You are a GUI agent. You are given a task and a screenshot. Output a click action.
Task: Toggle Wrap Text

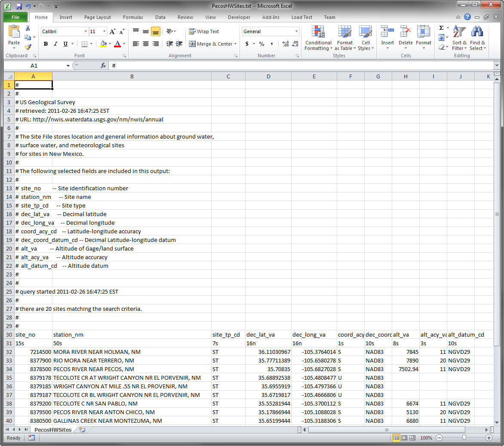click(204, 31)
